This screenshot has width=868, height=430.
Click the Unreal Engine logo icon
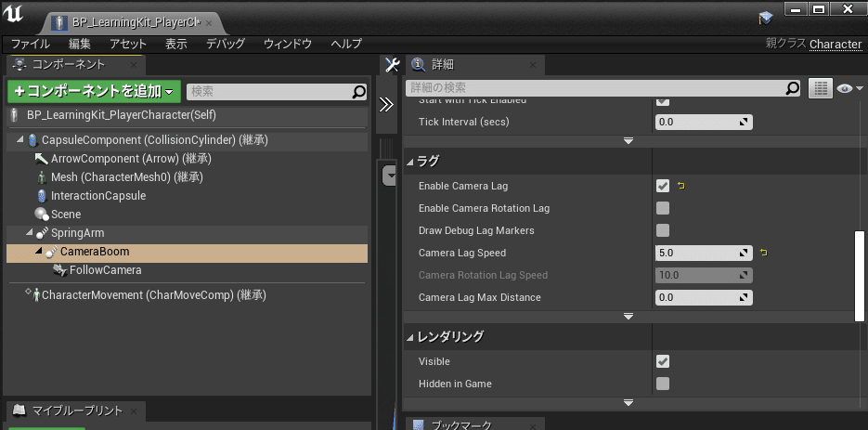coord(15,13)
